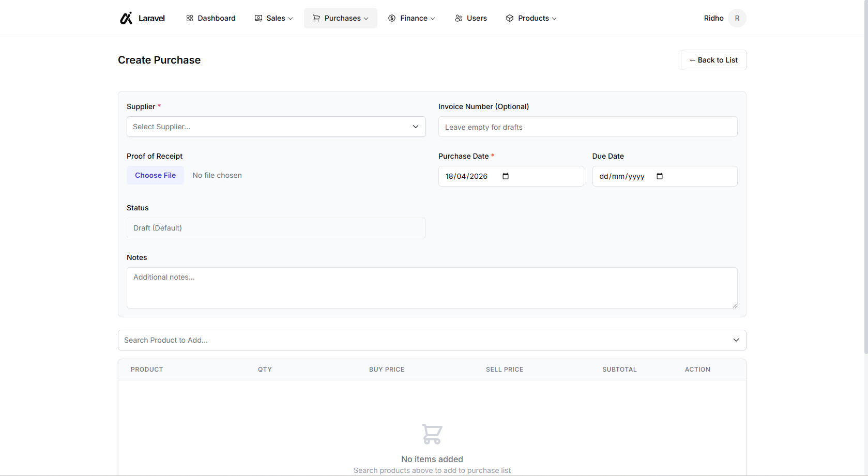
Task: Click the Proof of Receipt label
Action: (155, 156)
